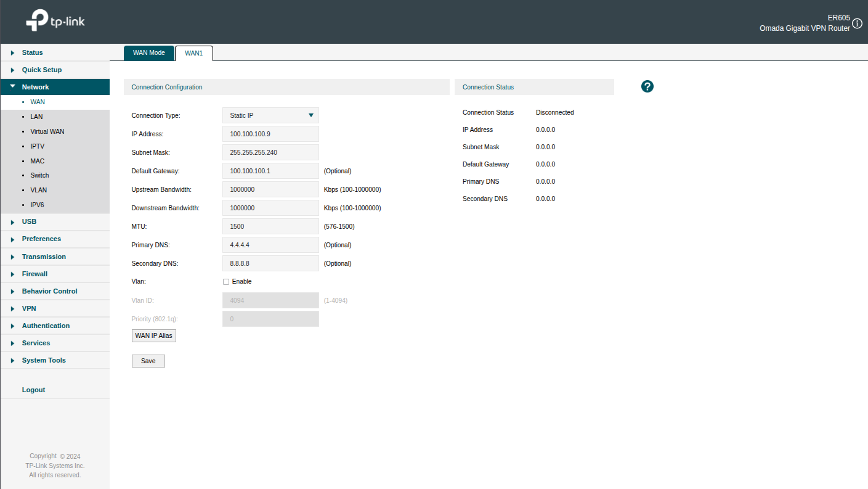Click the IP Address input field
This screenshot has height=489, width=868.
pos(270,134)
